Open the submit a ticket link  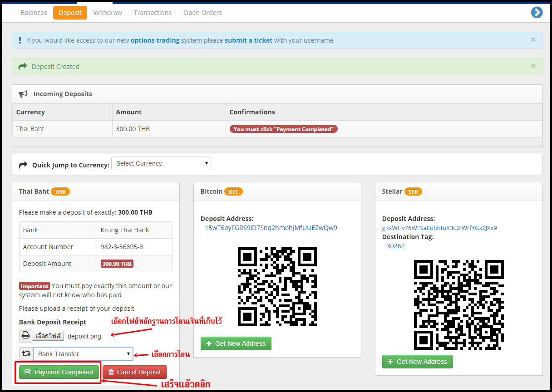(248, 40)
